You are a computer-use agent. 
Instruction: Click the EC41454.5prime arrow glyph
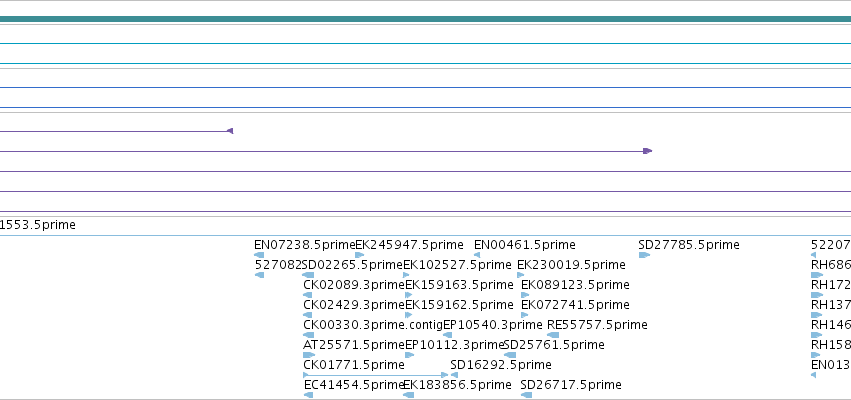click(308, 395)
